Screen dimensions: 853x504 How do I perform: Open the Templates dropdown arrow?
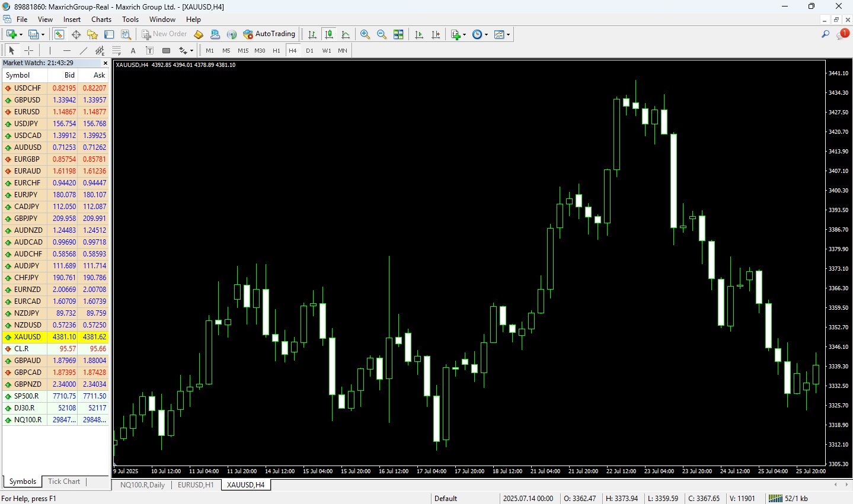tap(508, 34)
